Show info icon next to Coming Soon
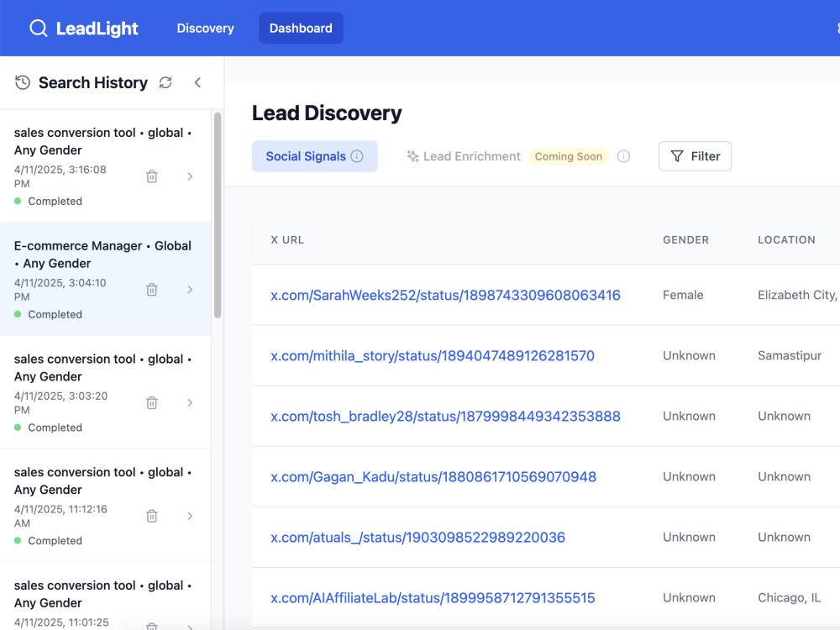840x630 pixels. (x=623, y=156)
